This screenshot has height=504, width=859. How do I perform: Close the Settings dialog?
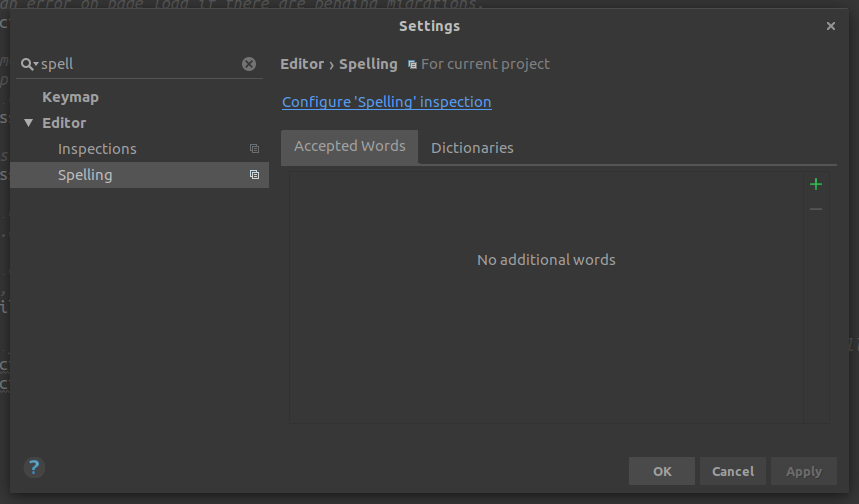point(831,26)
